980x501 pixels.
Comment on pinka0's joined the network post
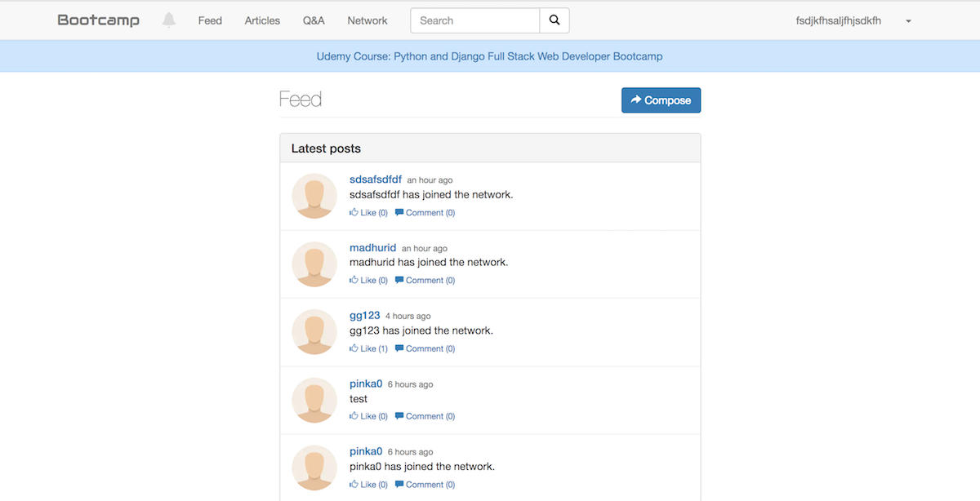[425, 484]
